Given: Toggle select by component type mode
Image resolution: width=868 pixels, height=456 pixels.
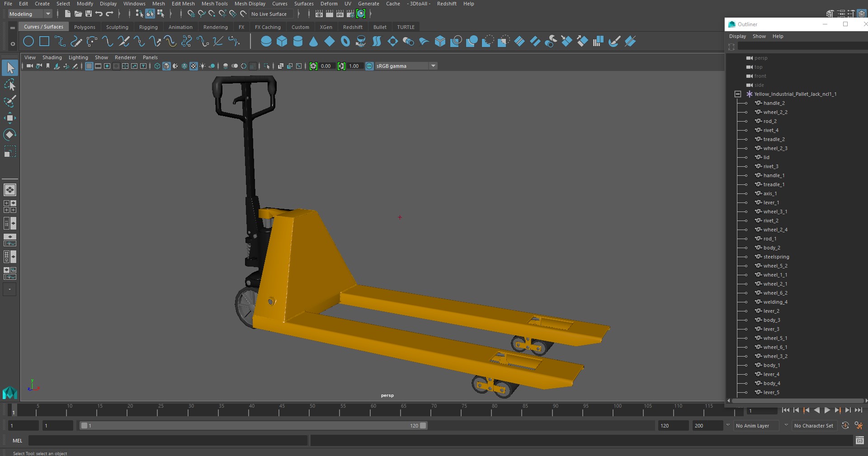Looking at the screenshot, I should [160, 14].
